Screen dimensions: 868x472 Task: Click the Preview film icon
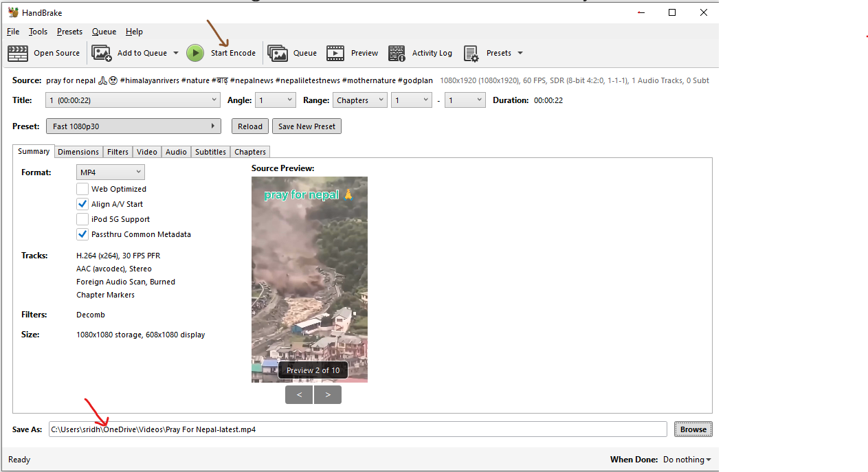tap(335, 53)
